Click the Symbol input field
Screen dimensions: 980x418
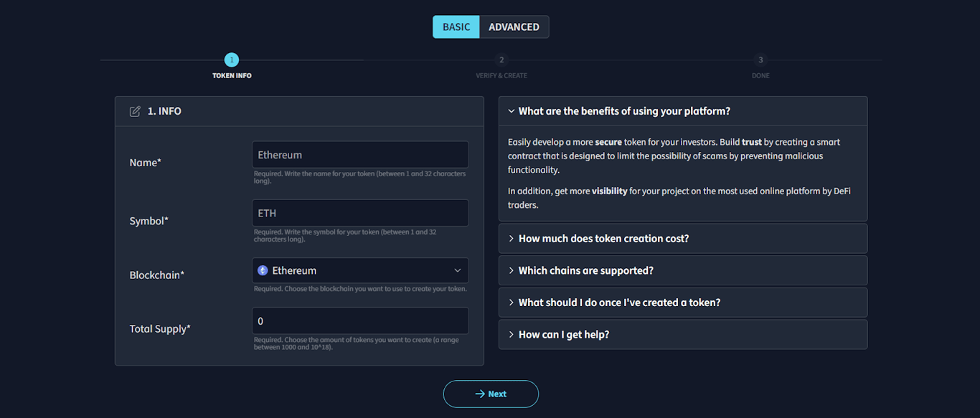pos(360,213)
